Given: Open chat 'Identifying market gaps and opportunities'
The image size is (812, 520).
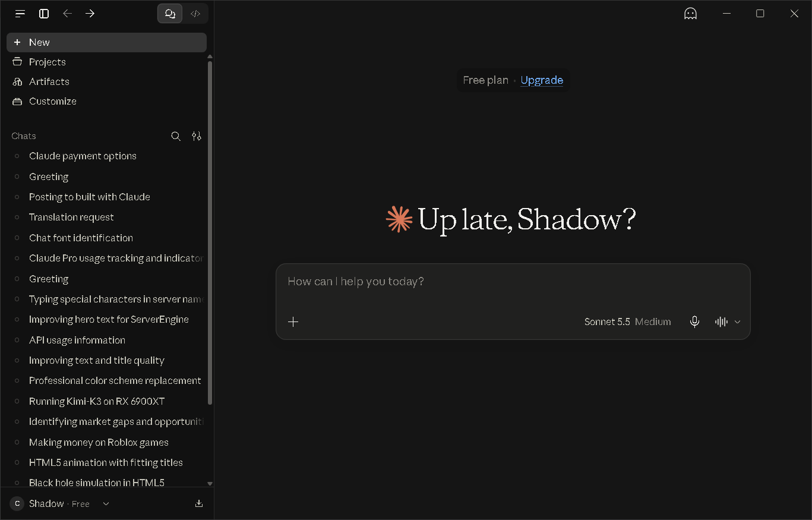Looking at the screenshot, I should coord(106,421).
